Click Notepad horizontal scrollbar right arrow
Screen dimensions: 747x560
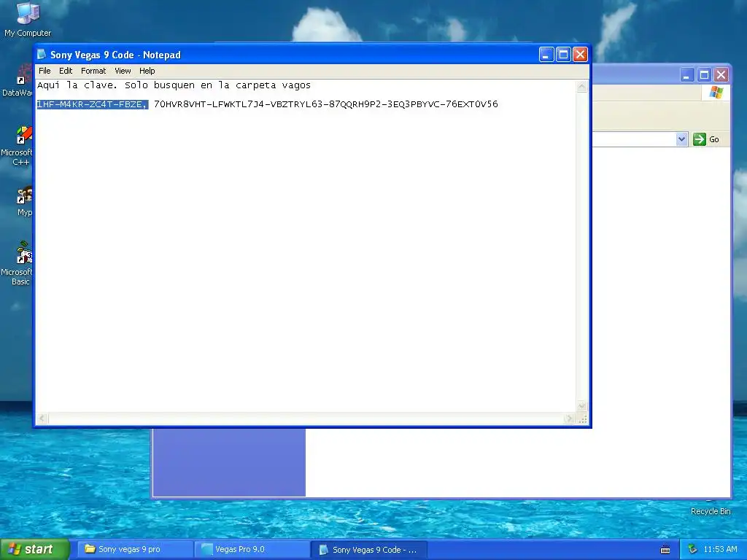click(x=569, y=419)
